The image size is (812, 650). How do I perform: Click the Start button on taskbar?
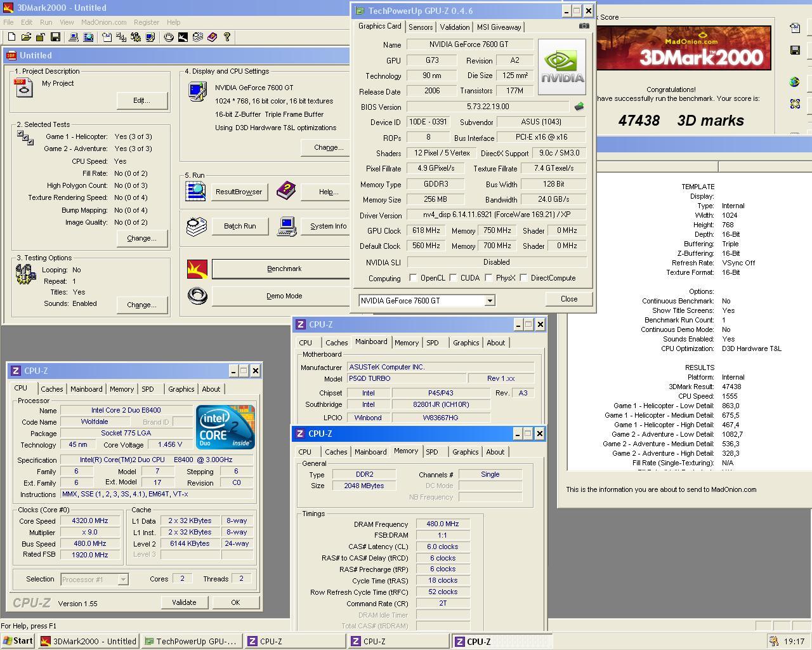point(18,641)
